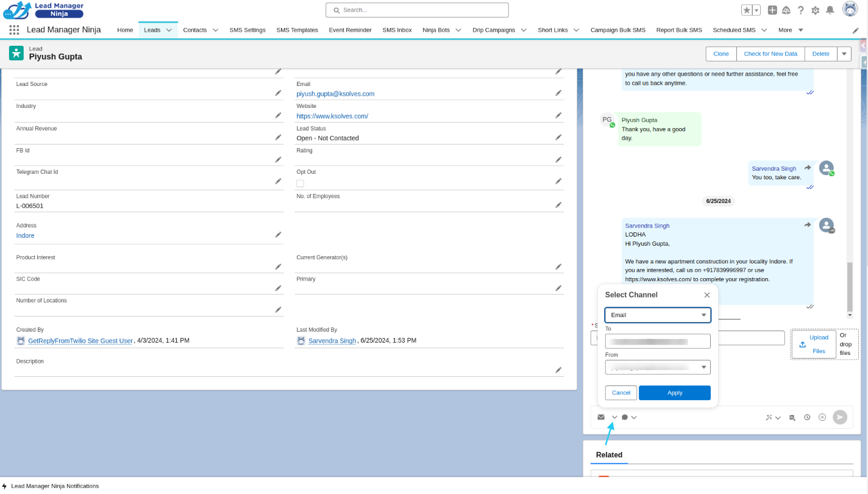Open the SMS Templates tab
This screenshot has width=868, height=494.
coord(297,30)
